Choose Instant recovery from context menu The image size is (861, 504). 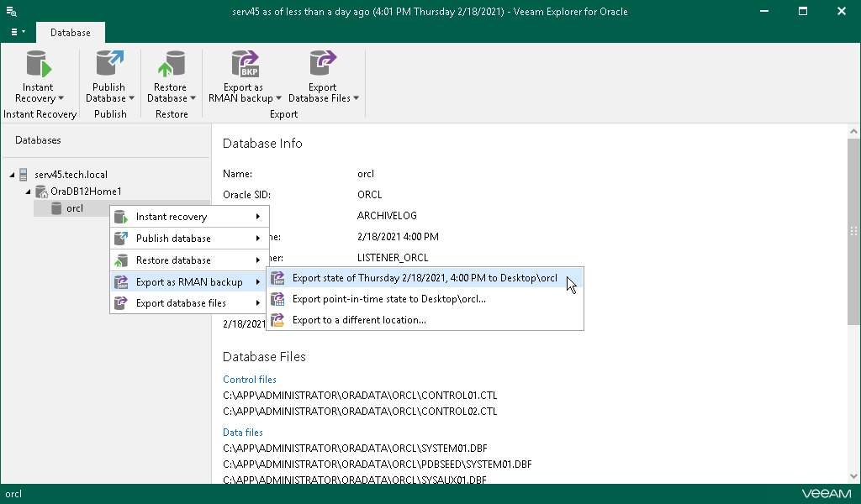(189, 217)
